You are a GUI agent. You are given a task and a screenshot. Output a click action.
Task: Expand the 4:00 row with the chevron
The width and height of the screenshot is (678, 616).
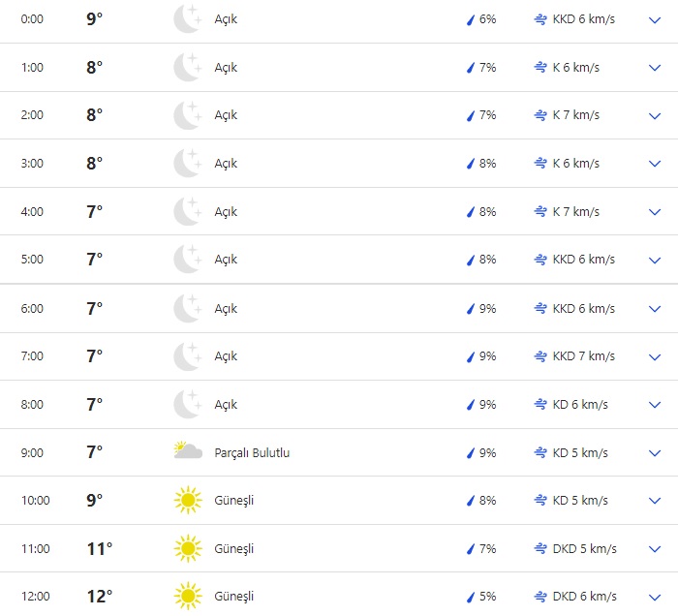[x=654, y=212]
